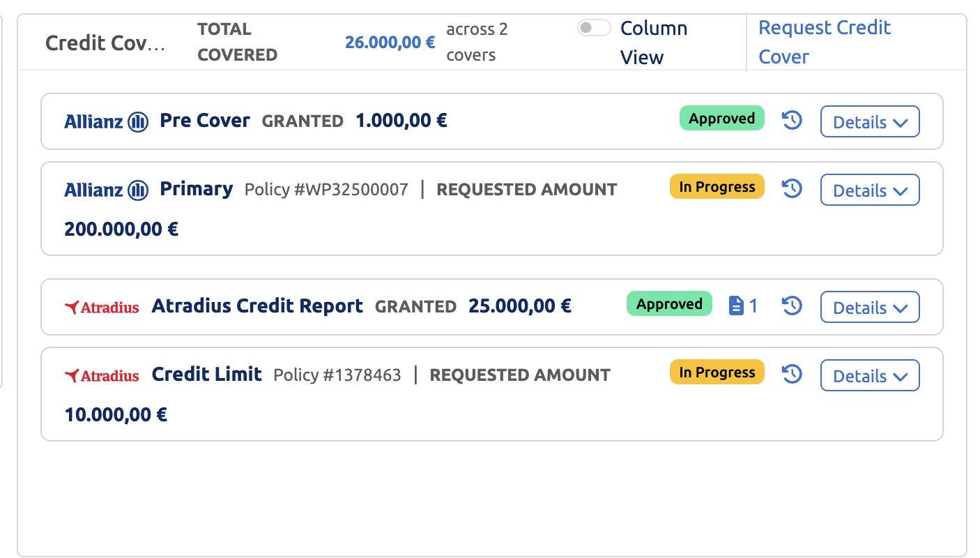Viewport: 980px width, 558px height.
Task: Click the 25.000,00 € granted amount
Action: coord(520,306)
